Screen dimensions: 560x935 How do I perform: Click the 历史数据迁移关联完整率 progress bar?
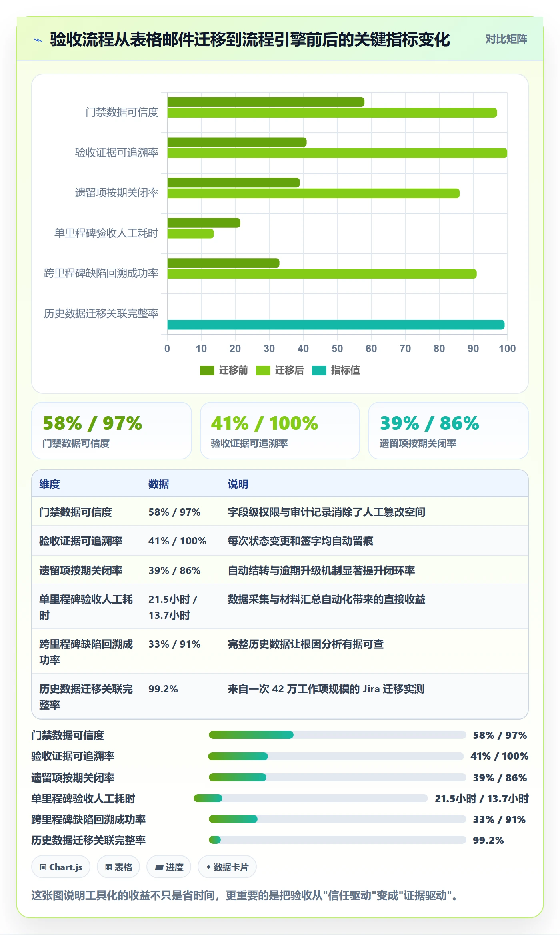pyautogui.click(x=337, y=840)
